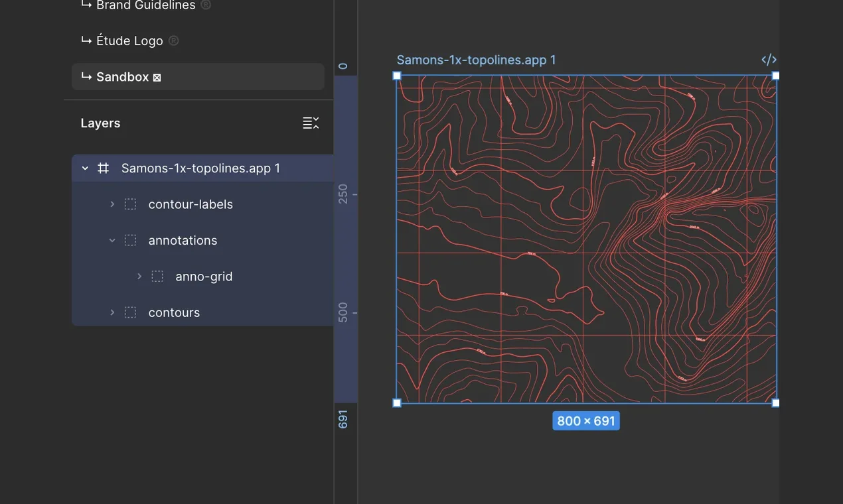Image resolution: width=843 pixels, height=504 pixels.
Task: Click the 500 mark on the vertical ruler
Action: pos(343,312)
